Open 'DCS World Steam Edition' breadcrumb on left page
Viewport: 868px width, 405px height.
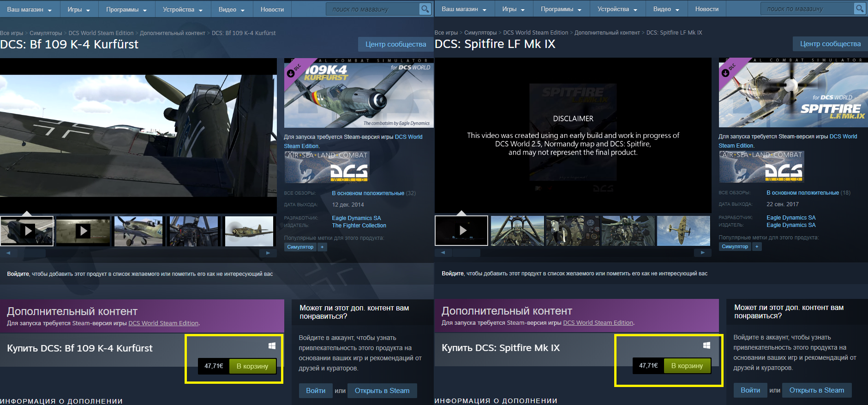pyautogui.click(x=101, y=33)
